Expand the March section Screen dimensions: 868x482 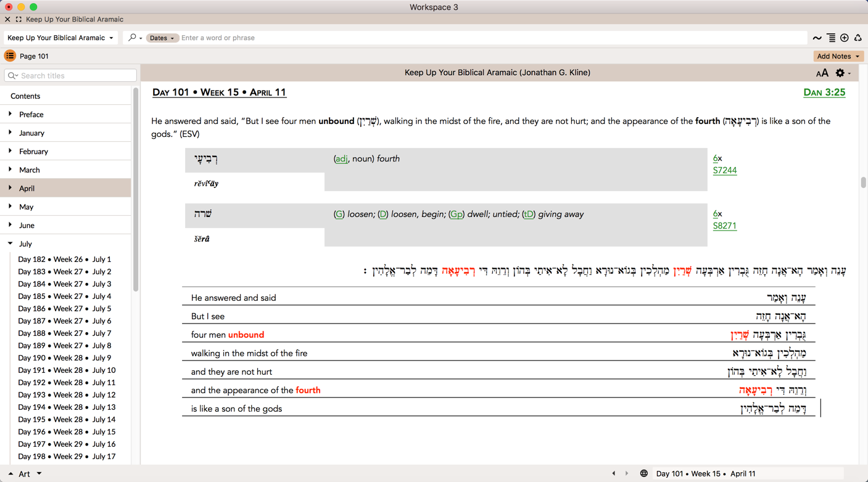point(10,170)
